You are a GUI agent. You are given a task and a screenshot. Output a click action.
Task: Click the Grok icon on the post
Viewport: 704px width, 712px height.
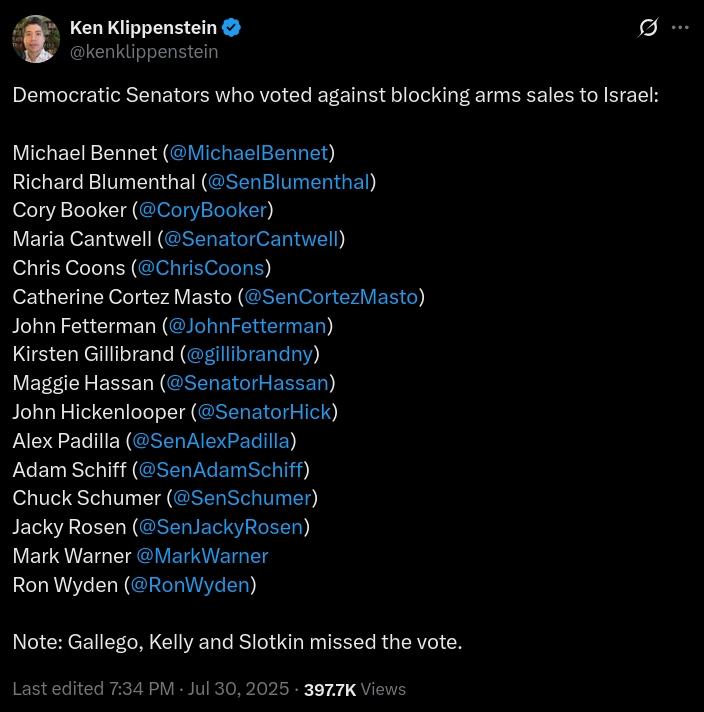[648, 28]
